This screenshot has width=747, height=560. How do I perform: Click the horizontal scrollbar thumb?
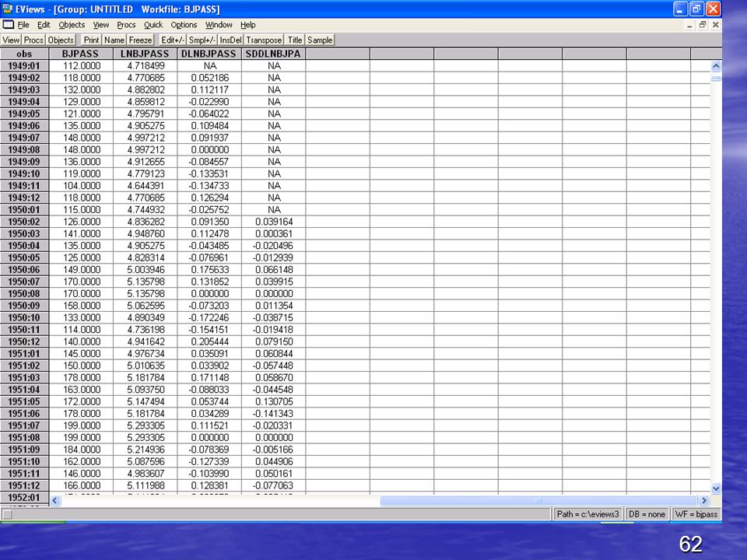[x=538, y=500]
